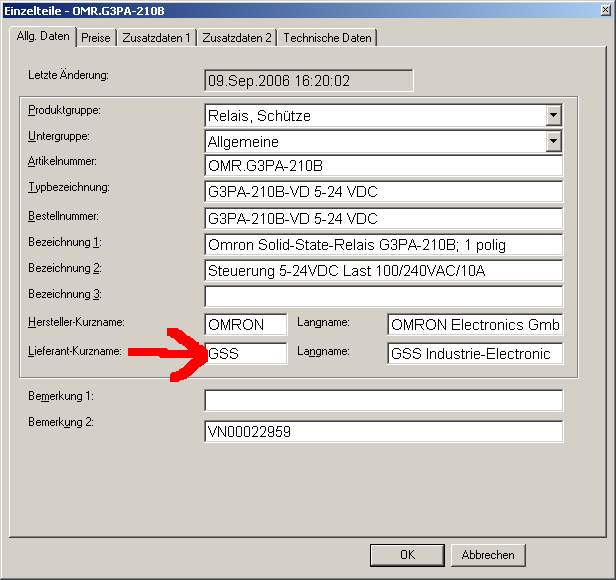This screenshot has height=580, width=616.
Task: Click the Allgemeine combo box field
Action: click(383, 141)
